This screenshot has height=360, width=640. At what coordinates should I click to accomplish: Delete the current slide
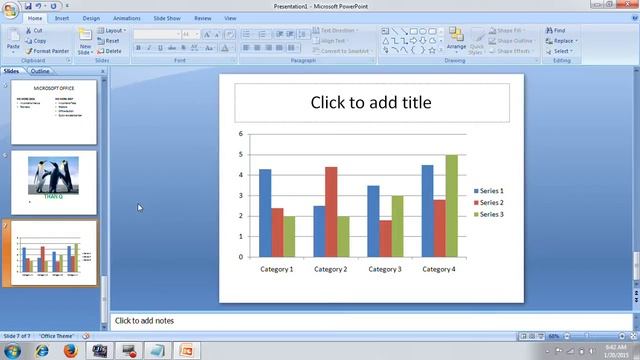pyautogui.click(x=109, y=51)
